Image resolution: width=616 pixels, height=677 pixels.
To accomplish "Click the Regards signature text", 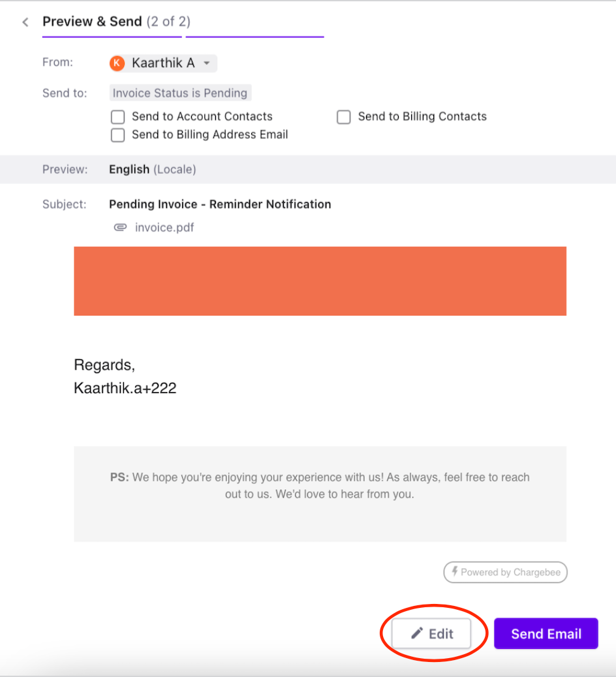I will point(104,365).
